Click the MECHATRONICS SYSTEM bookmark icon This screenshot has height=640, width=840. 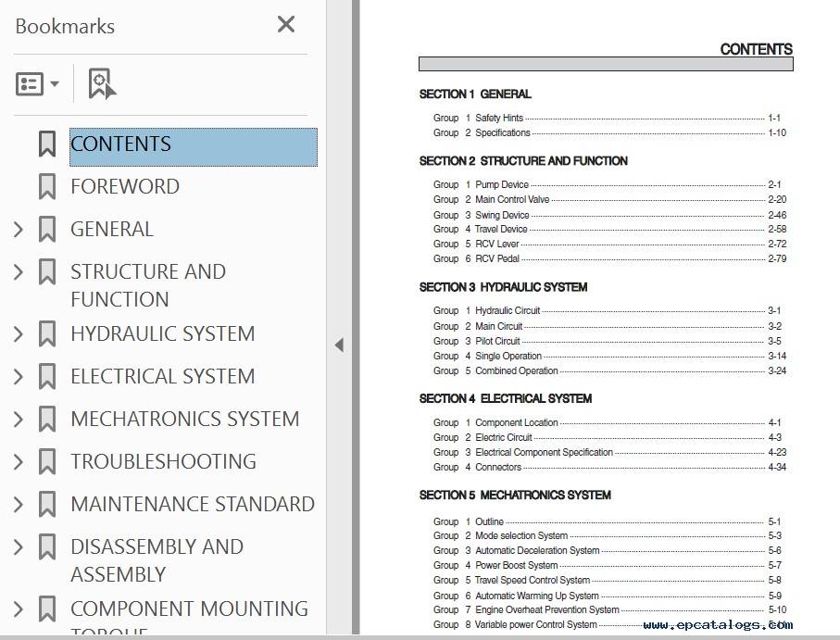pyautogui.click(x=47, y=419)
